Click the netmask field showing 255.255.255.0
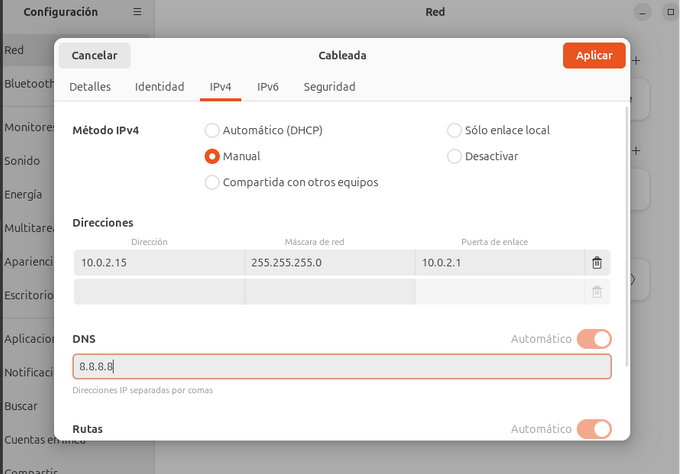Viewport: 681px width, 474px height. tap(329, 263)
